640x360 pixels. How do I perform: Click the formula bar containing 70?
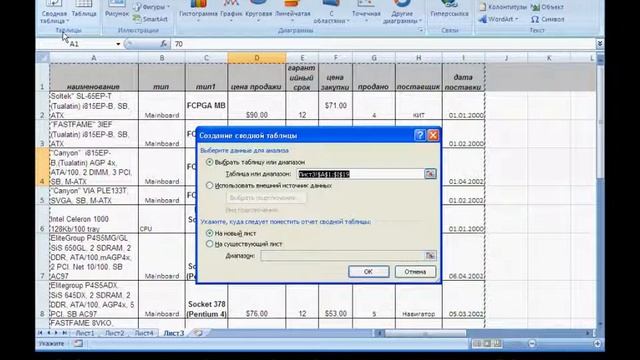383,44
